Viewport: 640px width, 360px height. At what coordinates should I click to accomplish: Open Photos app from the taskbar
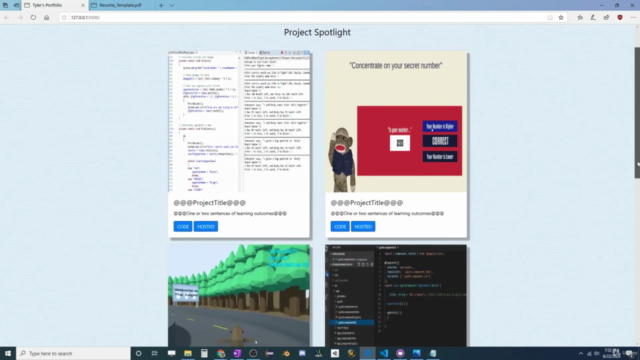(x=417, y=353)
